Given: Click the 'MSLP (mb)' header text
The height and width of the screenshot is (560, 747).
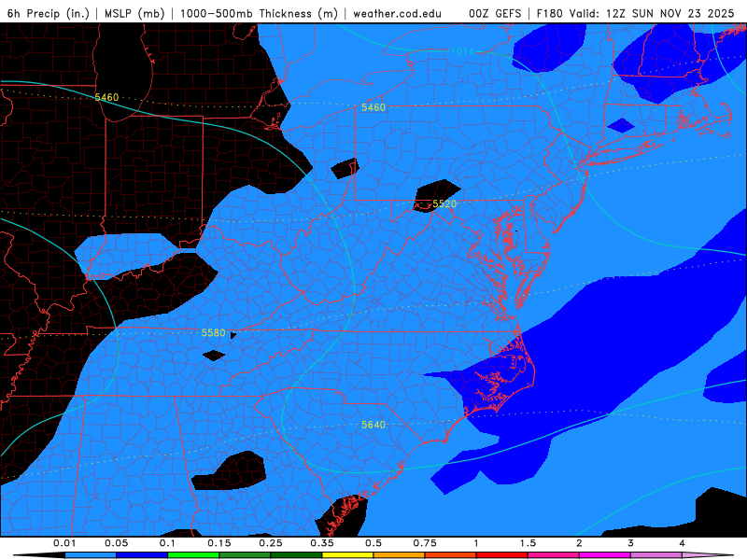Looking at the screenshot, I should coord(134,13).
